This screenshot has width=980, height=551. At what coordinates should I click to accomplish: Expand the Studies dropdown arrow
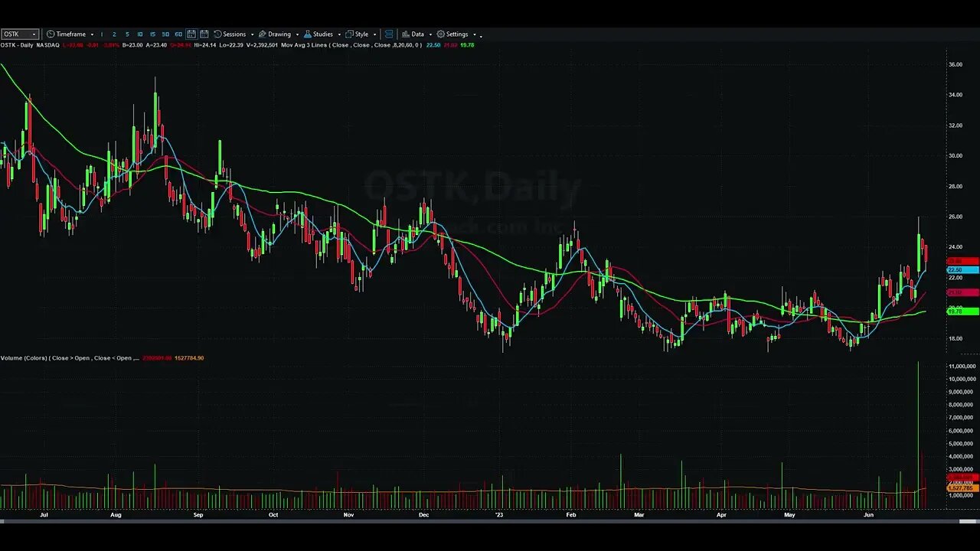click(339, 34)
